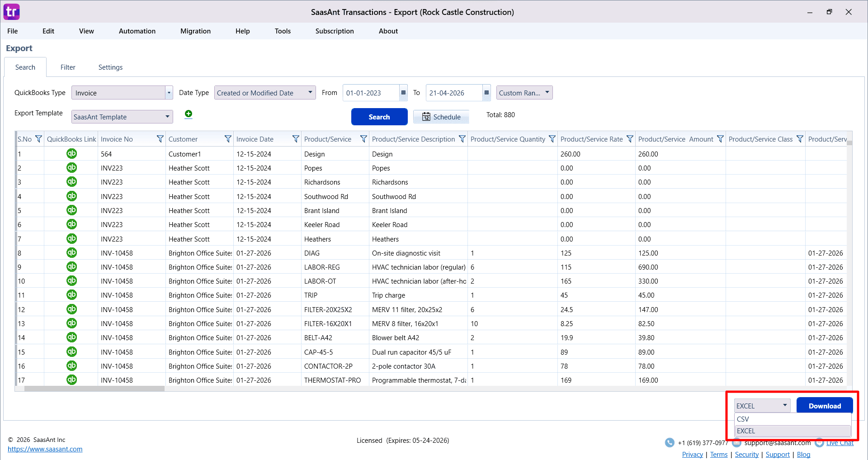Click the SaasAnt 'tr' app logo

(12, 12)
